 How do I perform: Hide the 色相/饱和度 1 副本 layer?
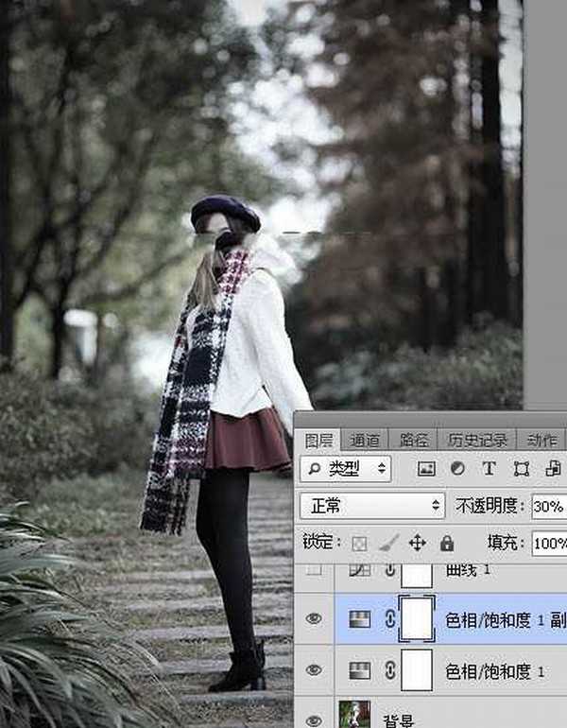[x=314, y=619]
